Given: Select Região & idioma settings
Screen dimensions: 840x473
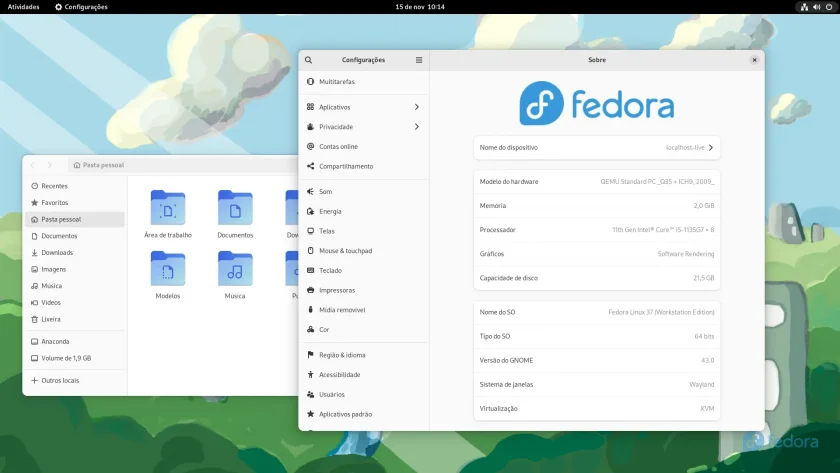Looking at the screenshot, I should coord(364,355).
